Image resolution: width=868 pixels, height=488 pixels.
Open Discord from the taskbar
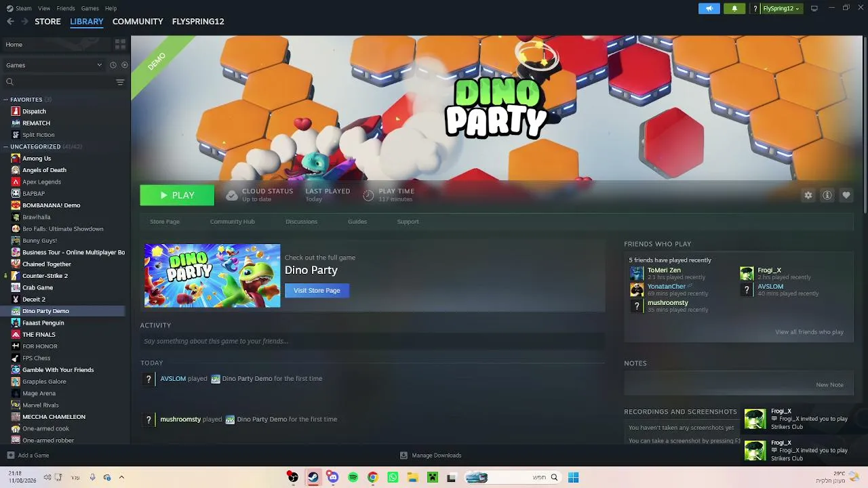[332, 477]
